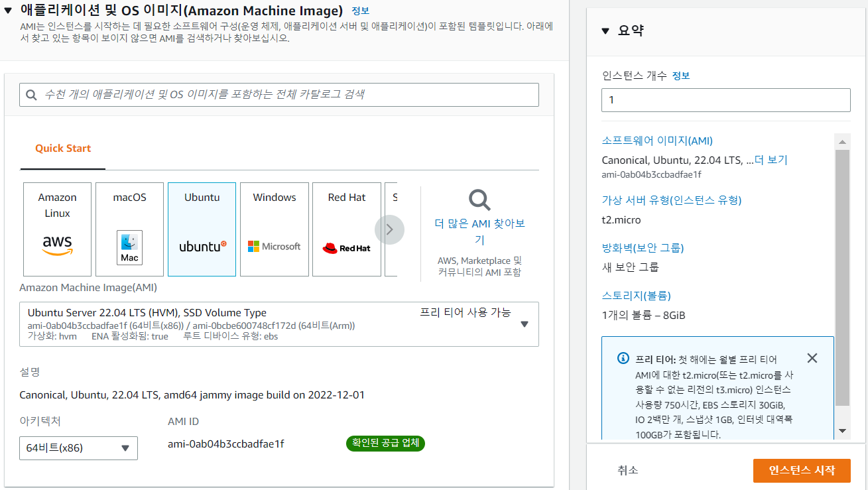Click the Canonical Ubuntu jammy image description text
The image size is (868, 490).
tap(192, 395)
